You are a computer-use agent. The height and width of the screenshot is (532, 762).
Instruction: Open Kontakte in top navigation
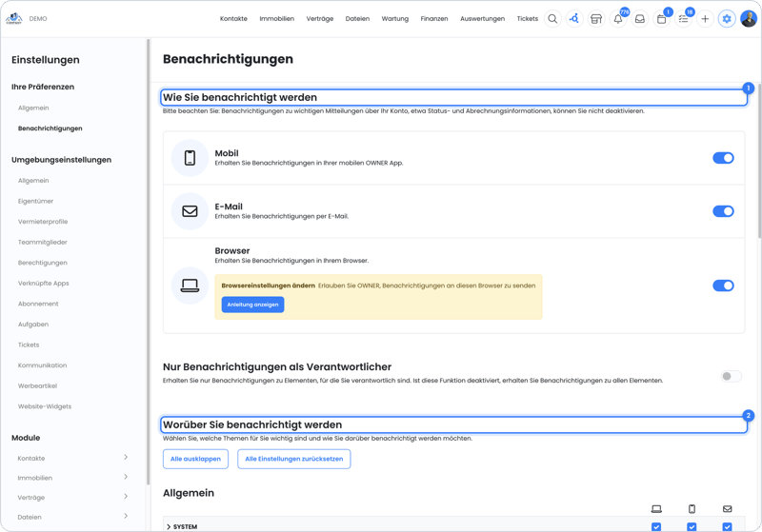[233, 19]
